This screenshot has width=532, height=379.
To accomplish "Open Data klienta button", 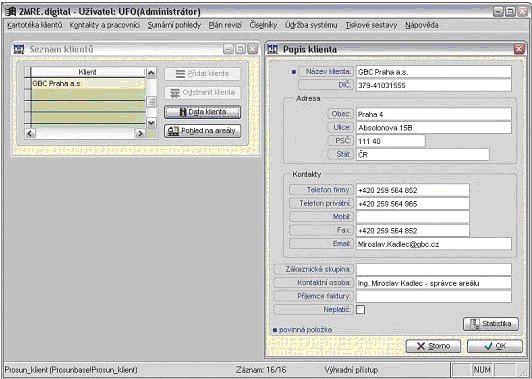I will coord(203,112).
